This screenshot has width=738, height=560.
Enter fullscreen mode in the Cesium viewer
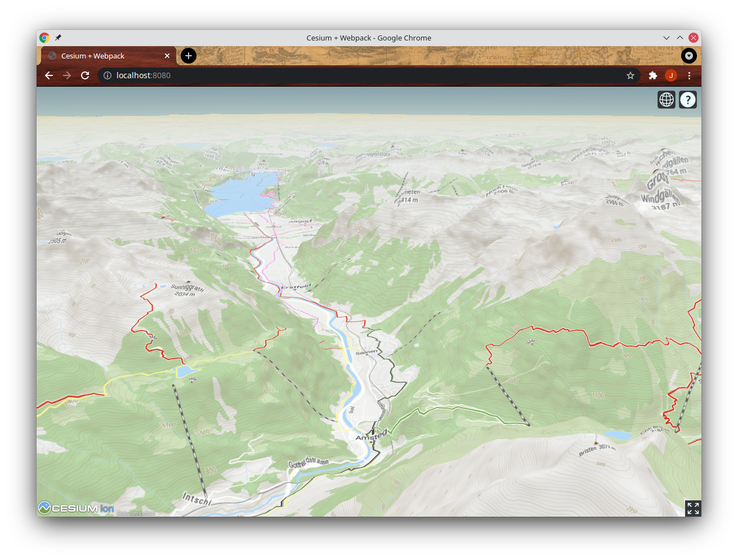click(x=693, y=508)
